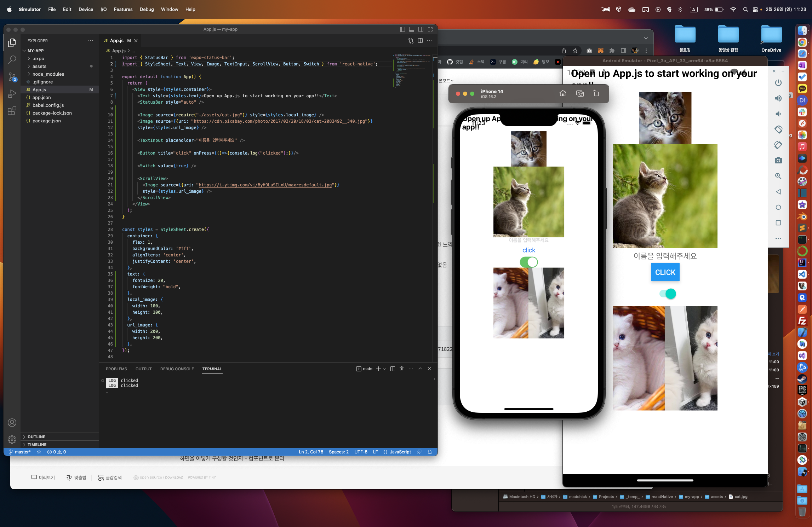The image size is (812, 527).
Task: Open the Extensions view icon
Action: (12, 111)
